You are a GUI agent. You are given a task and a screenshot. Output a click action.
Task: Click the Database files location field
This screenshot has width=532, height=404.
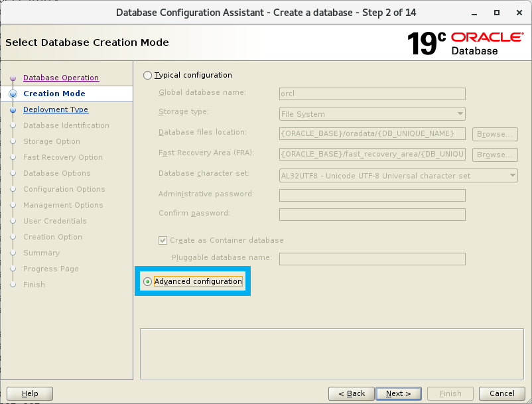[x=372, y=133]
